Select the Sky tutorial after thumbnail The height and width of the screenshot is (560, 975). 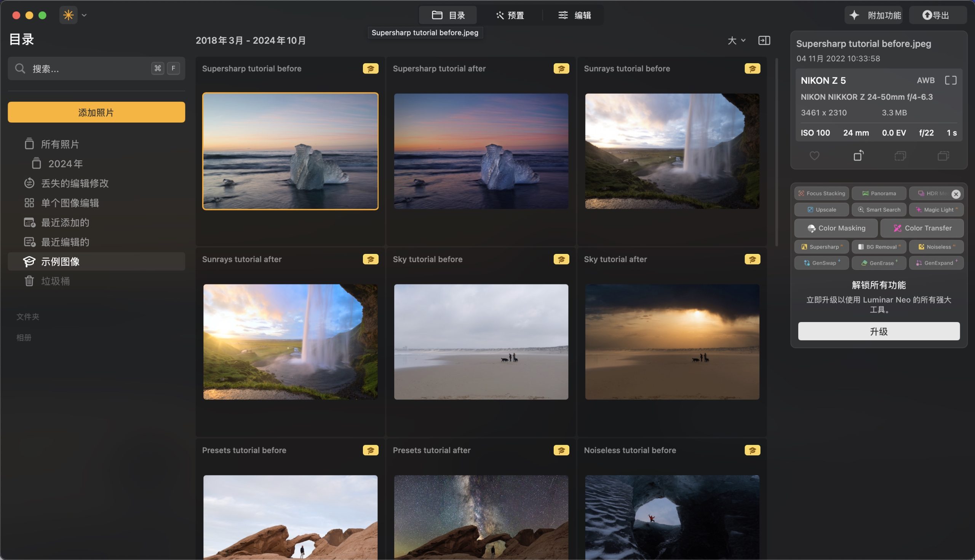[672, 342]
